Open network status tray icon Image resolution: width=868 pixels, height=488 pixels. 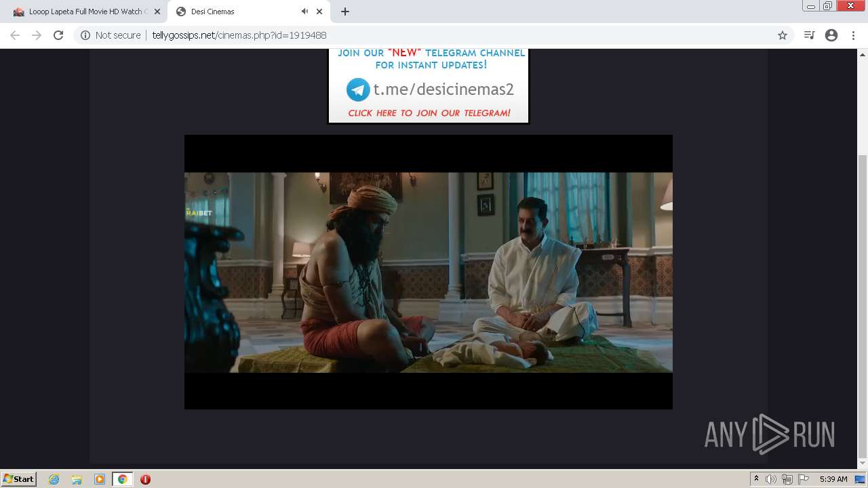click(787, 479)
